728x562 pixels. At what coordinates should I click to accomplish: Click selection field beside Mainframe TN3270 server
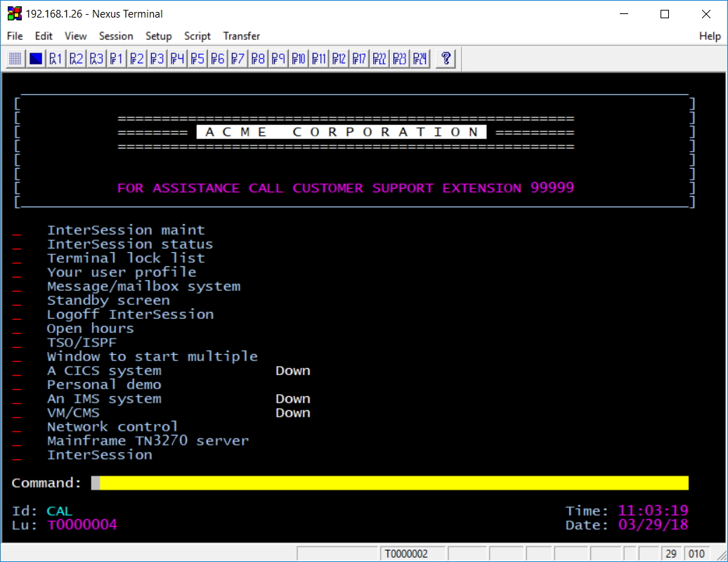click(17, 442)
